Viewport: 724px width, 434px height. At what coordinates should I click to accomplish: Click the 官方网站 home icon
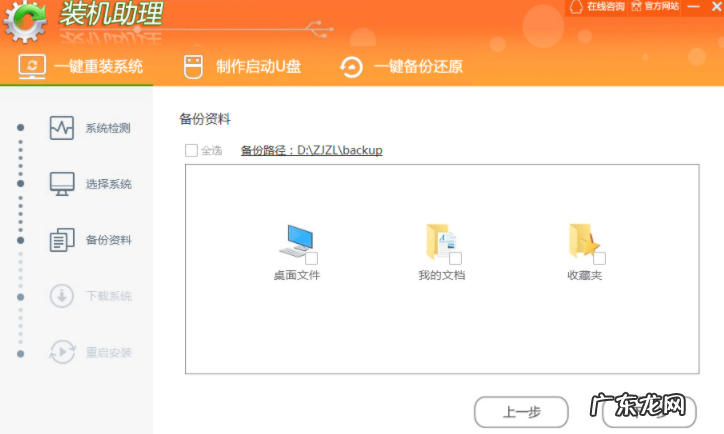click(636, 6)
